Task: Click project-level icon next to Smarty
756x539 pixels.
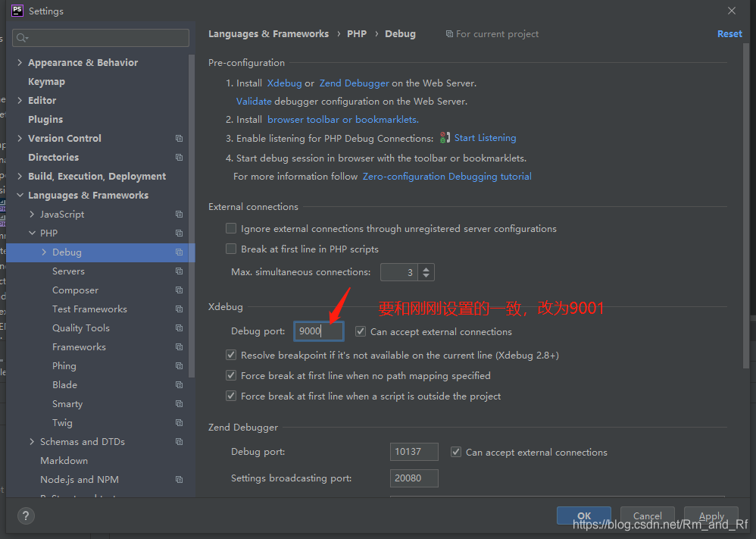Action: [180, 404]
